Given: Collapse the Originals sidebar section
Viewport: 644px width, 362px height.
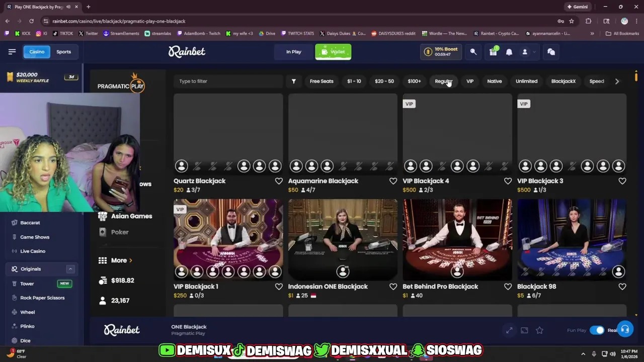Looking at the screenshot, I should 70,269.
